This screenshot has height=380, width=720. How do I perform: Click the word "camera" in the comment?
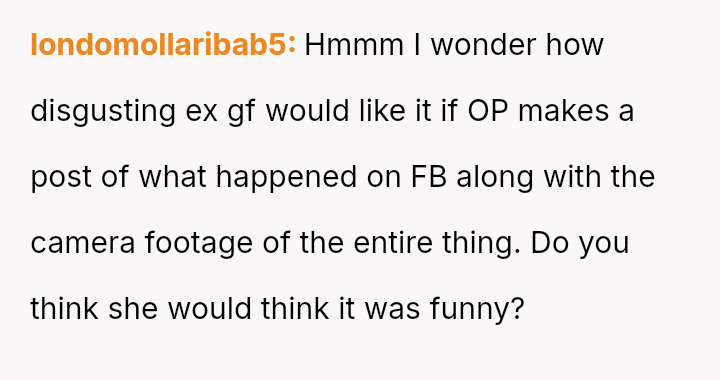tap(83, 244)
